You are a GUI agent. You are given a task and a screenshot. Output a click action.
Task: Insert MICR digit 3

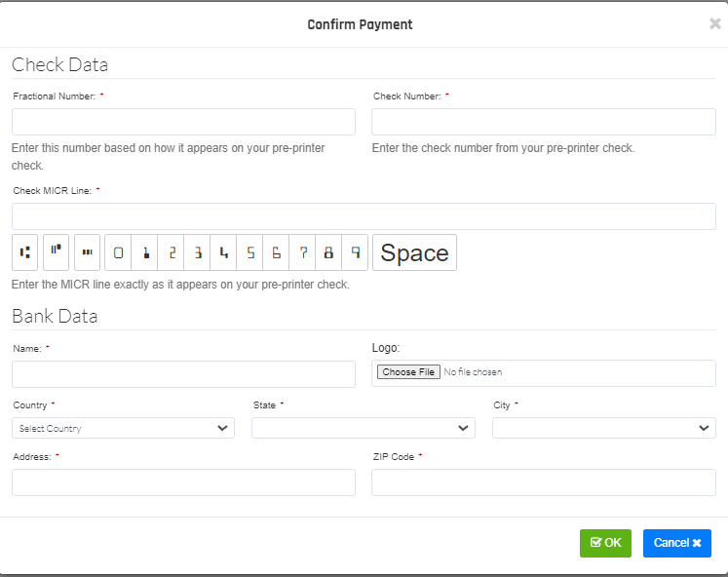tap(197, 252)
